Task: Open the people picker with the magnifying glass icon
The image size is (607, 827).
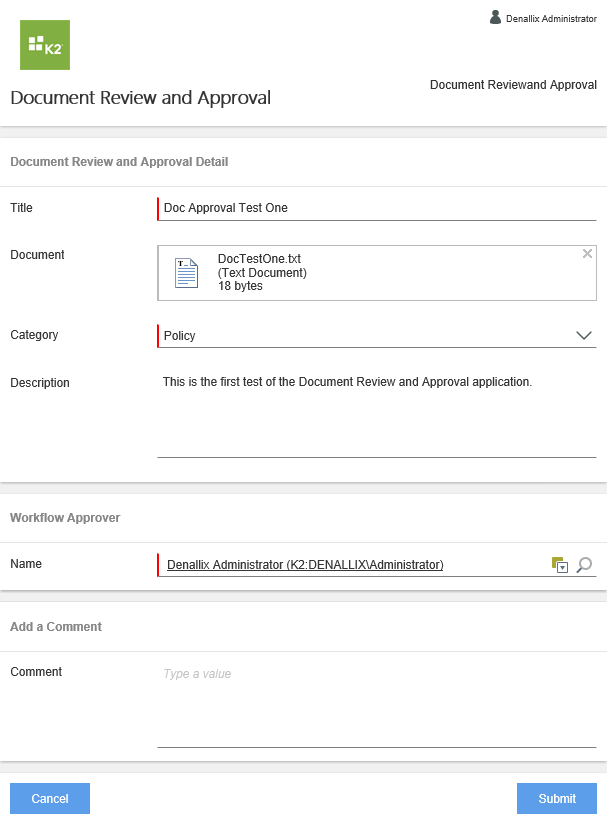Action: coord(586,564)
